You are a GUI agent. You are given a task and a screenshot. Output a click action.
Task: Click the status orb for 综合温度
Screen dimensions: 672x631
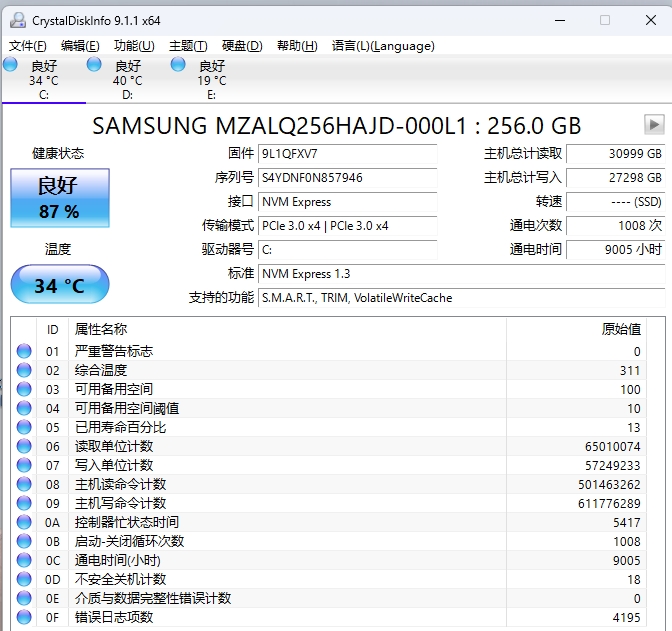click(24, 370)
